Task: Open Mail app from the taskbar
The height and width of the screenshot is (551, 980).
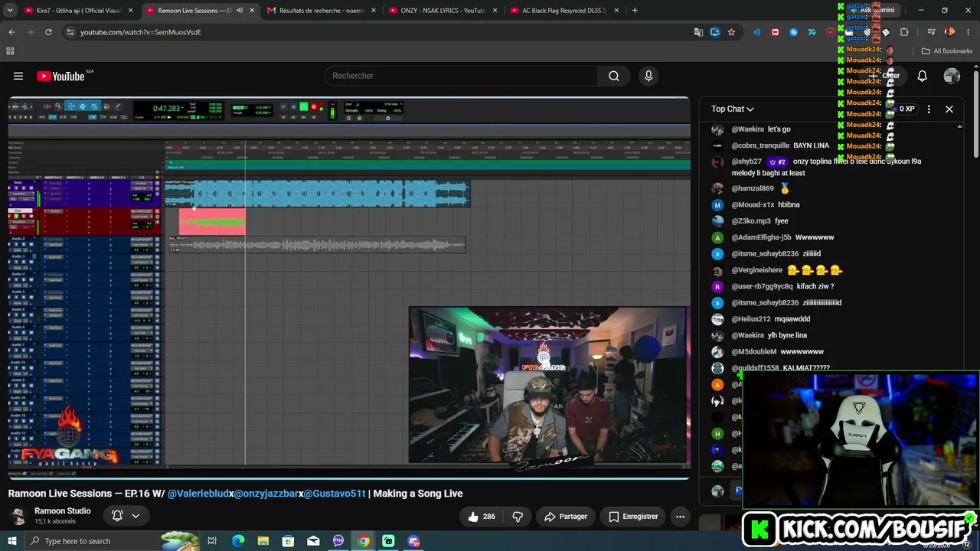Action: tap(313, 541)
